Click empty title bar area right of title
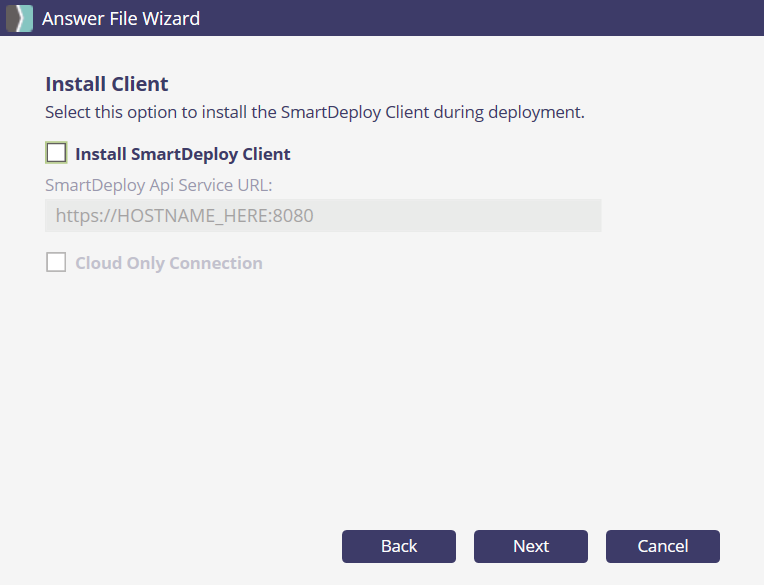The image size is (764, 585). coord(480,18)
